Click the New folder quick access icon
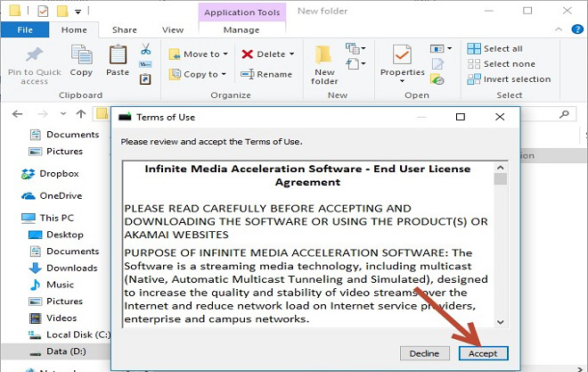Screen dimensions: 588x372 (x=62, y=11)
